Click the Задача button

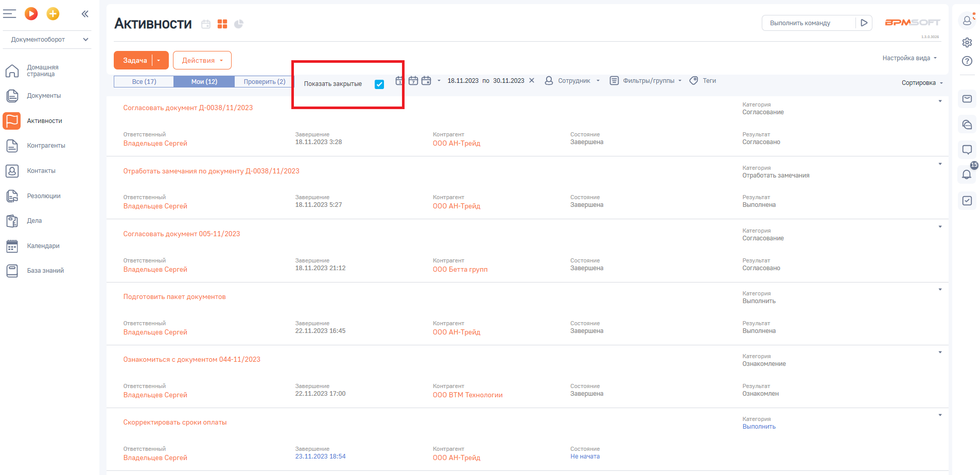[135, 60]
